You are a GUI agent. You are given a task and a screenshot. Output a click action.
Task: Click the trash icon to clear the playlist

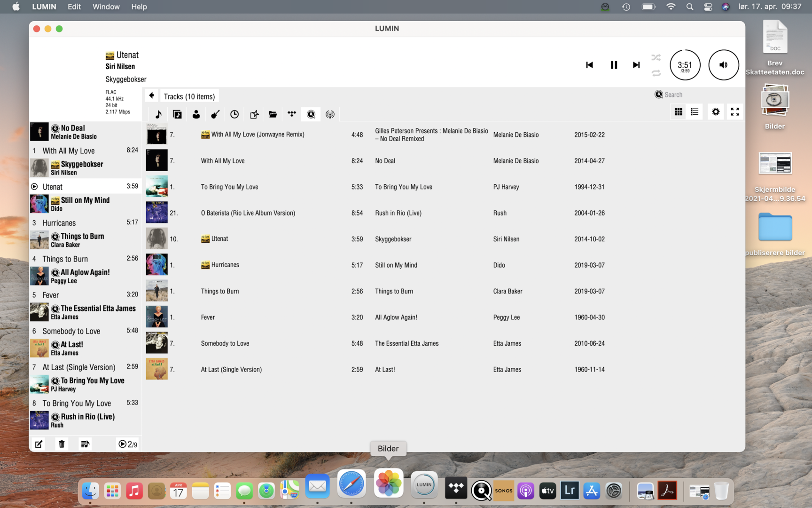tap(62, 444)
